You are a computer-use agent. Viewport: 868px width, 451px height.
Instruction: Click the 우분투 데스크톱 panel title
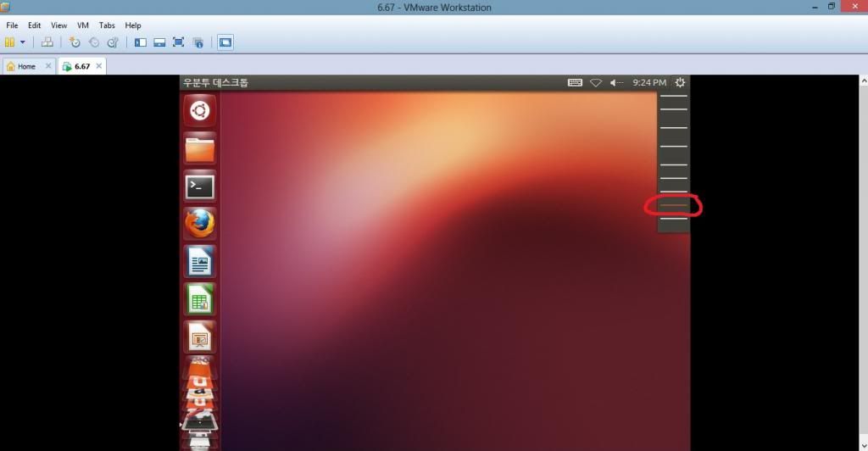[x=216, y=82]
